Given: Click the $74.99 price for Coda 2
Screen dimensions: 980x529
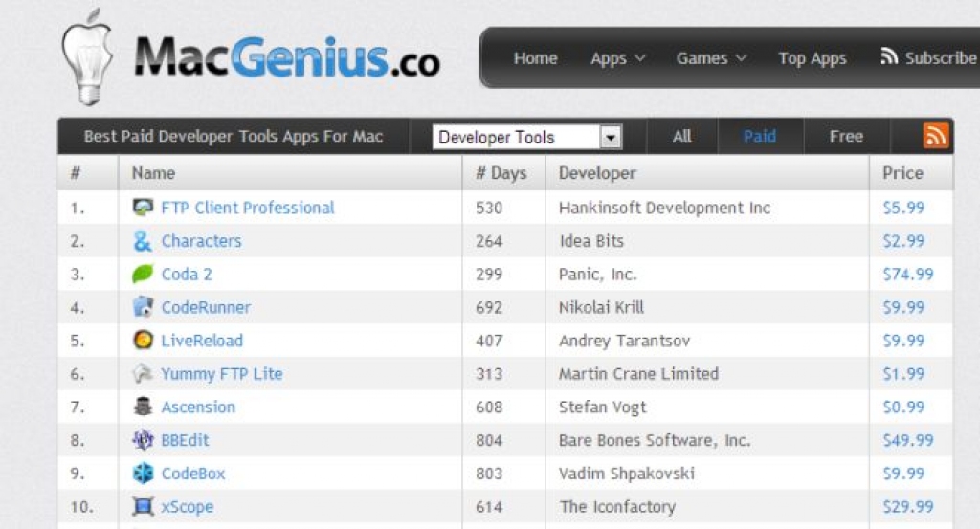Looking at the screenshot, I should (907, 275).
